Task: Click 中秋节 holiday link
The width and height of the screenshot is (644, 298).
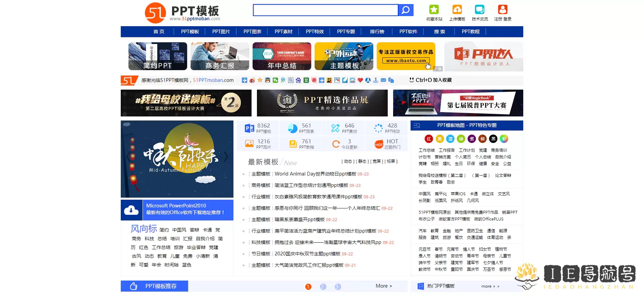Action: [x=440, y=269]
